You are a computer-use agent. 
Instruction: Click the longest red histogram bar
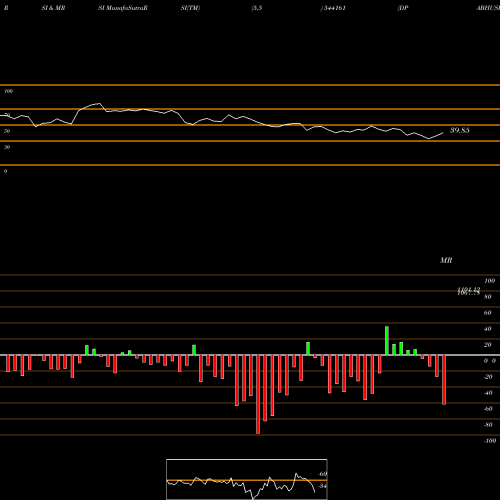(x=258, y=394)
